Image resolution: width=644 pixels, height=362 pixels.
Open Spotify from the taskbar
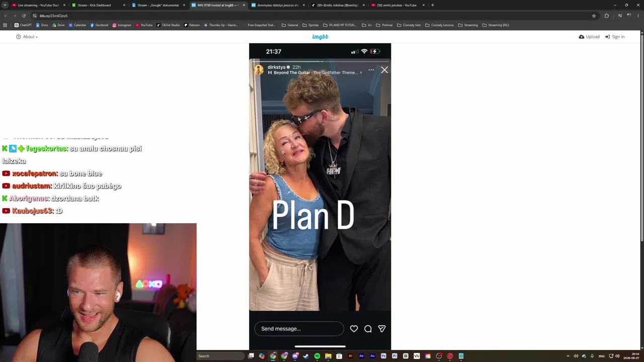point(317,356)
